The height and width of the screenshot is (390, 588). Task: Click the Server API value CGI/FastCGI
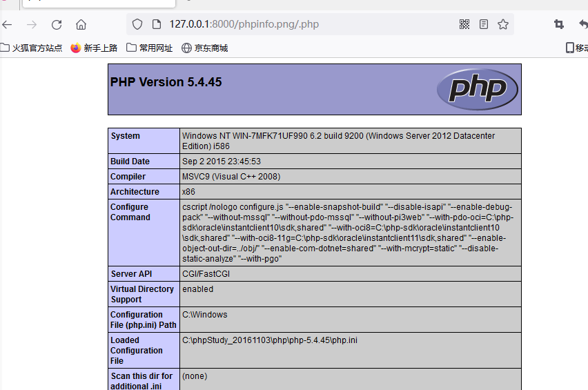(206, 274)
